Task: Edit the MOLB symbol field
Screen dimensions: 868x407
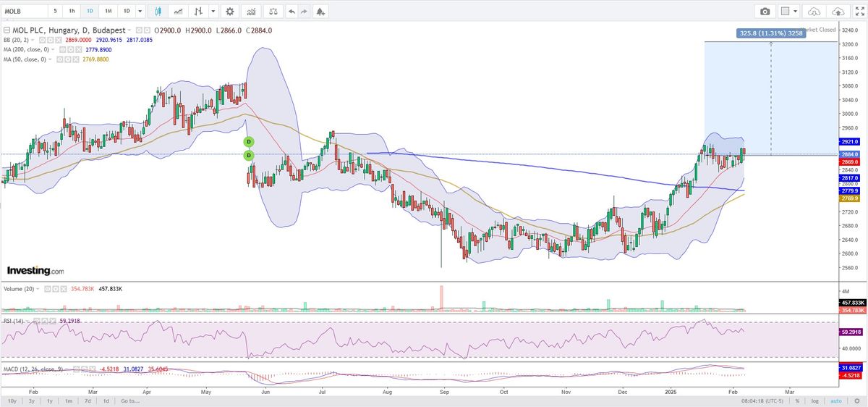Action: (x=25, y=11)
